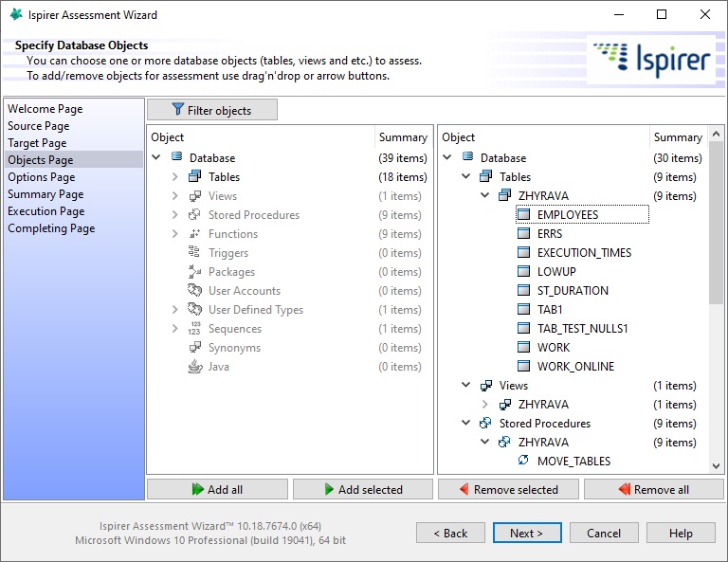Screen dimensions: 728x562
Task: Click the TAB1 table icon
Action: click(x=523, y=309)
